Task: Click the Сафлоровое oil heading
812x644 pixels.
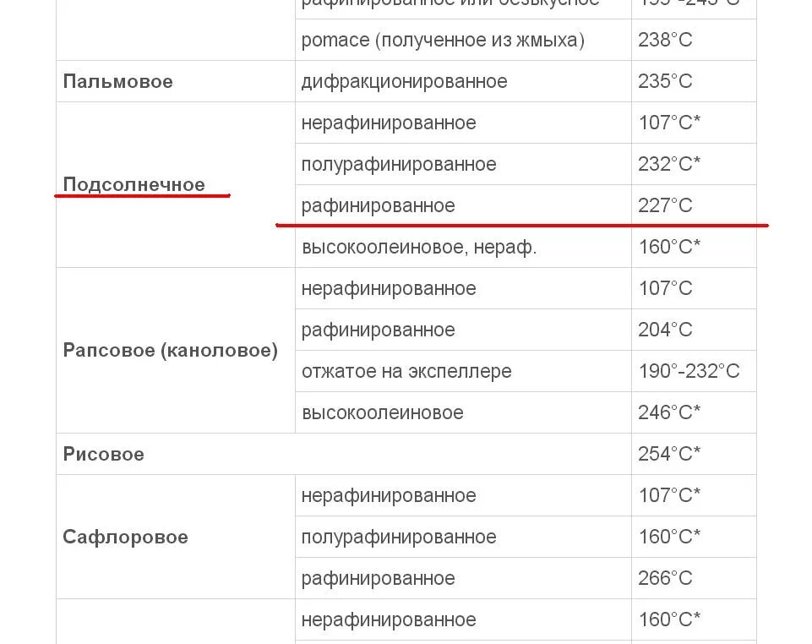Action: (x=125, y=537)
